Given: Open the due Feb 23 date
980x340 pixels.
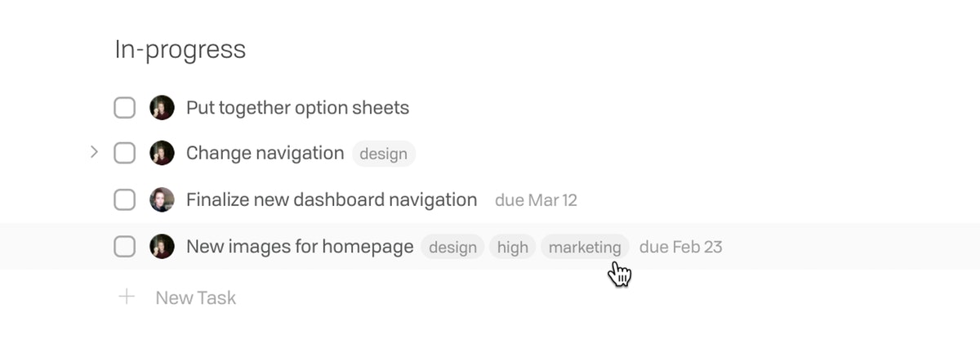Looking at the screenshot, I should coord(680,247).
